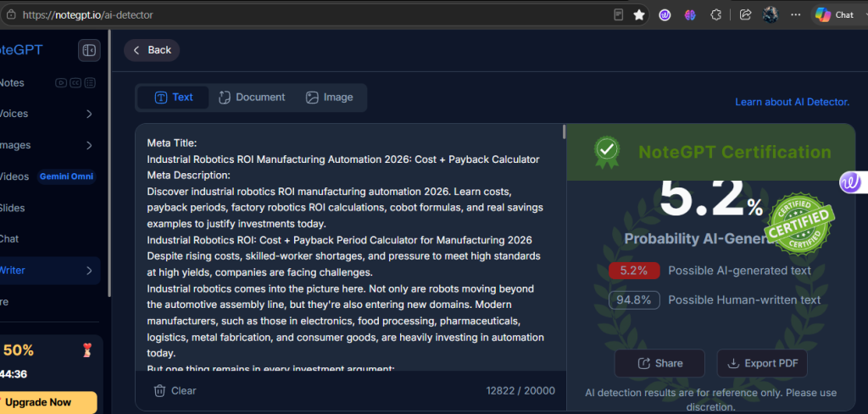This screenshot has width=868, height=414.
Task: Click the text area scrollbar thumb
Action: (x=564, y=131)
